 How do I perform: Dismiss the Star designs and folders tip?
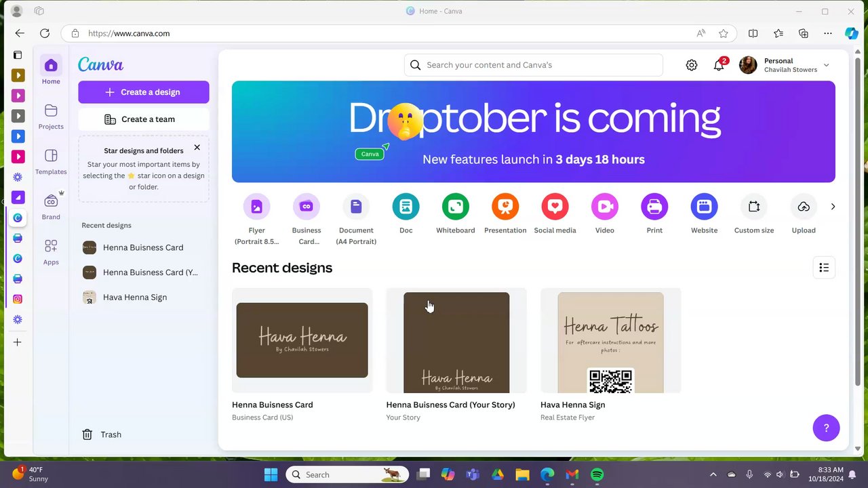tap(197, 147)
